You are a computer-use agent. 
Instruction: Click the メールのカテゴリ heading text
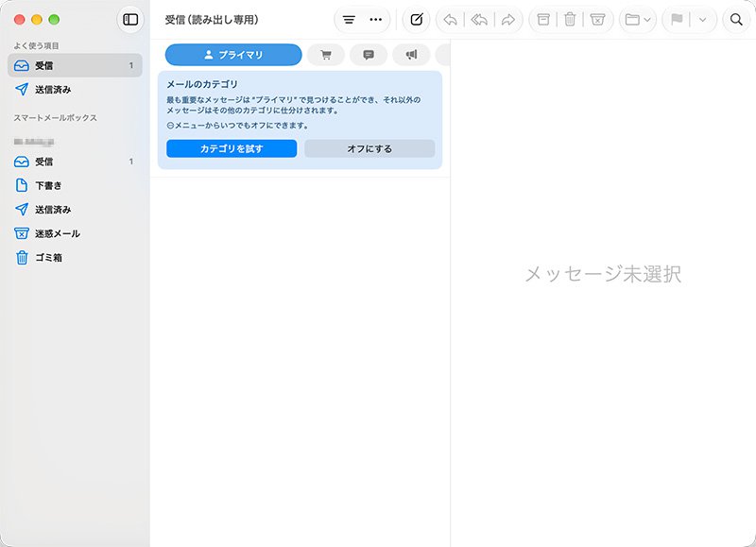[202, 84]
